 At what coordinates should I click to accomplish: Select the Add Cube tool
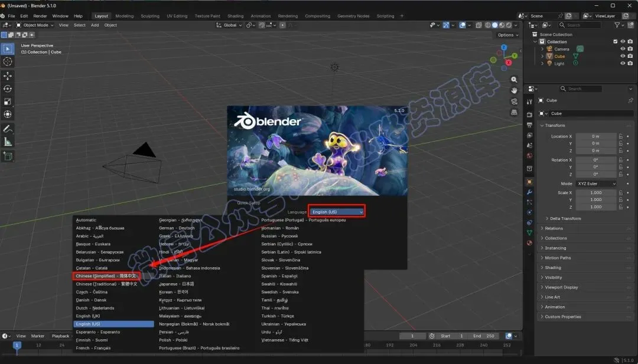(7, 156)
